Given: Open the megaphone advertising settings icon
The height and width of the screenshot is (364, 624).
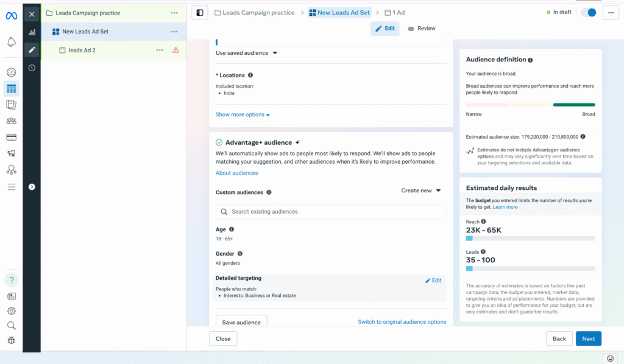Looking at the screenshot, I should tap(11, 153).
